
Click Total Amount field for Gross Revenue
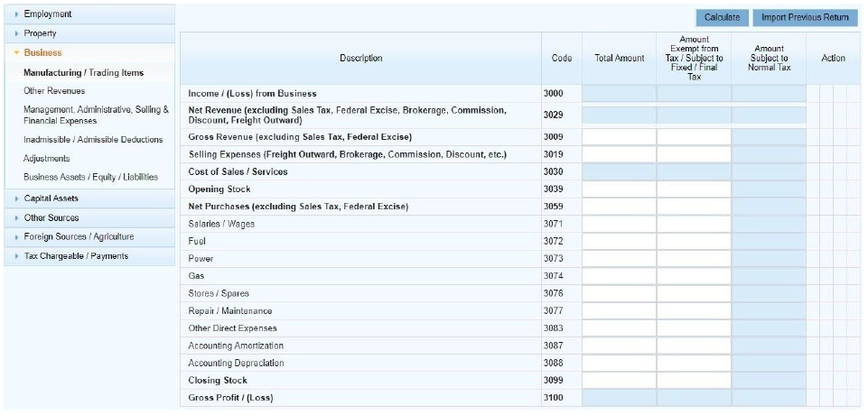619,137
